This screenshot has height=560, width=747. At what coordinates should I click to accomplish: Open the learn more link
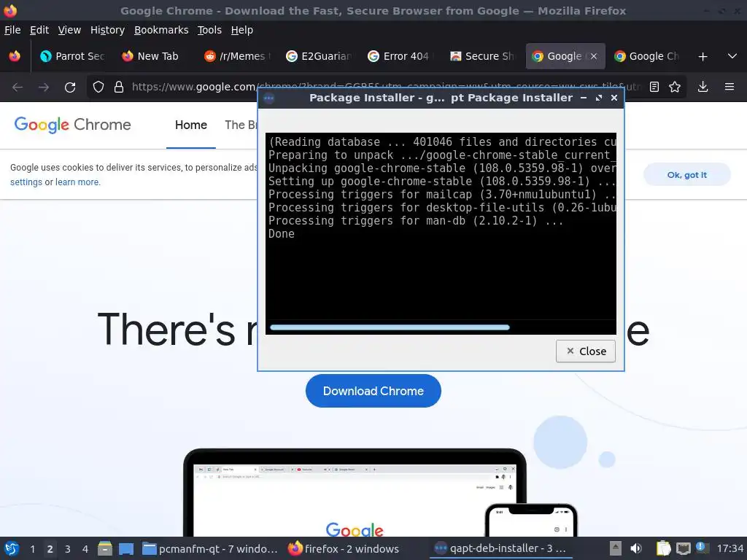77,182
